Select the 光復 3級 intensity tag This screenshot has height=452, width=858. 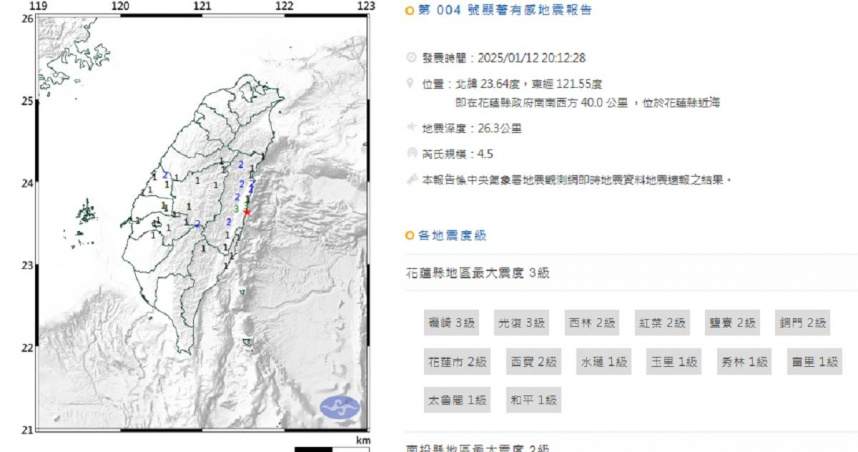point(521,323)
